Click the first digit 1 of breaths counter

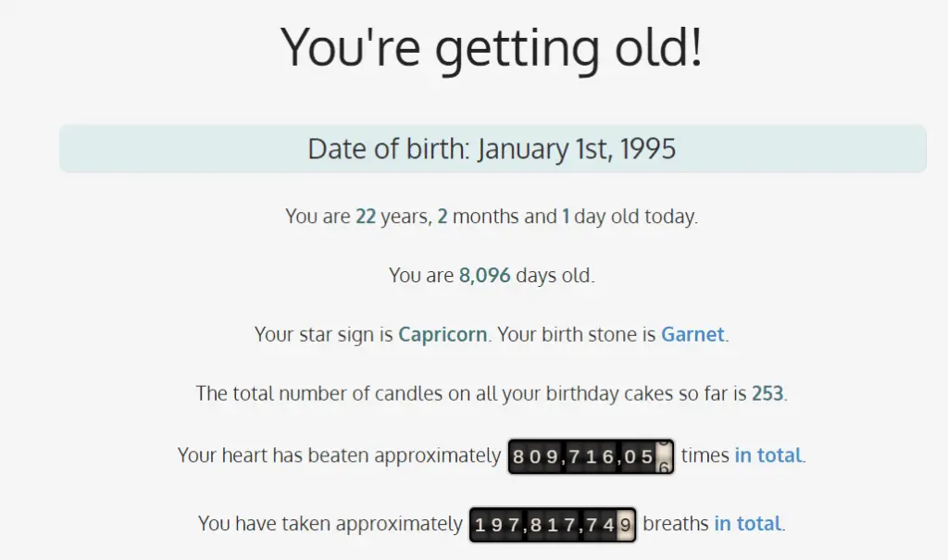point(480,525)
